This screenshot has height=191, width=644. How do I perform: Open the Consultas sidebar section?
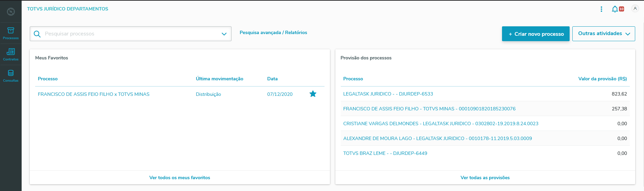click(x=11, y=76)
